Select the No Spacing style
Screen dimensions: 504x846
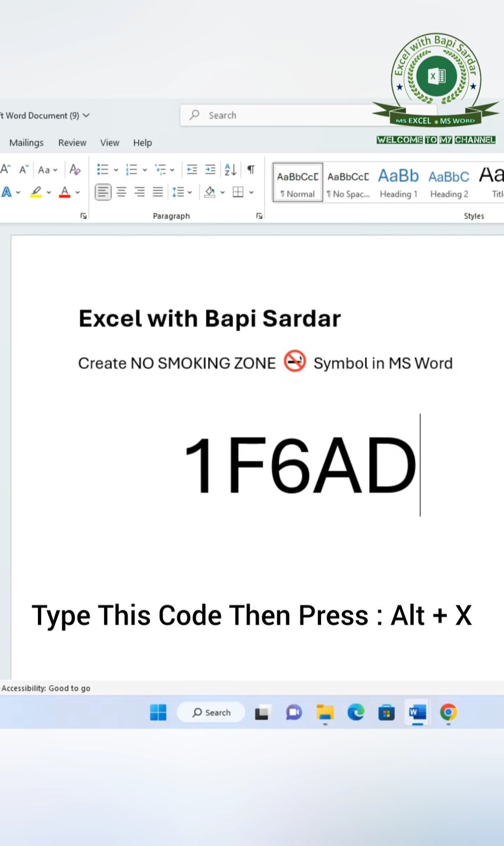click(x=348, y=182)
